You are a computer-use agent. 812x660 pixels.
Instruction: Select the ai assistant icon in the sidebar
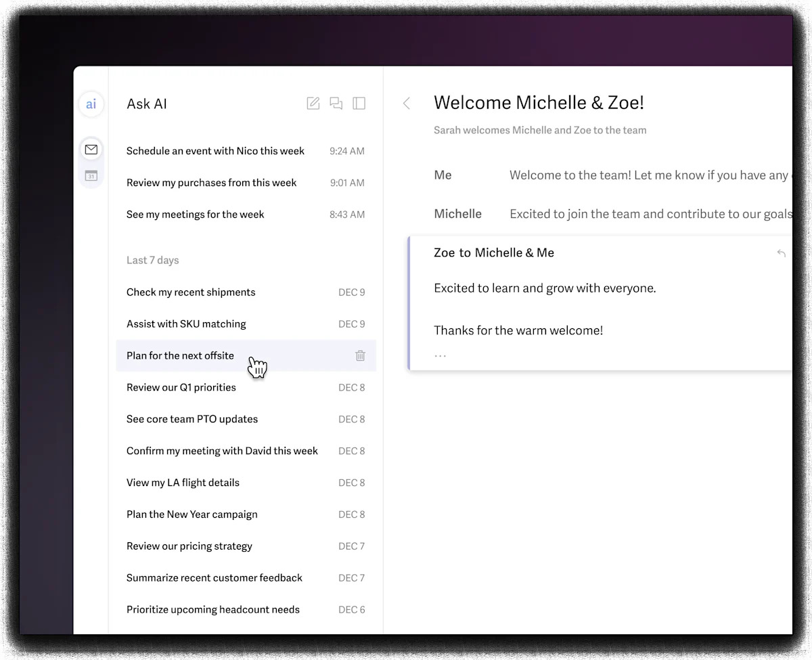point(91,104)
